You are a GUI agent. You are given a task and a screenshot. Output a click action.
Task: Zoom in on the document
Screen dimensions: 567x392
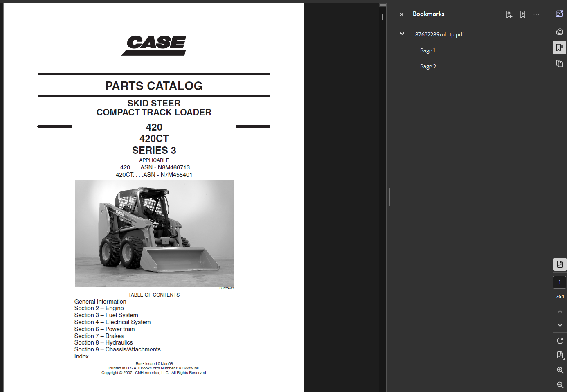tap(560, 370)
